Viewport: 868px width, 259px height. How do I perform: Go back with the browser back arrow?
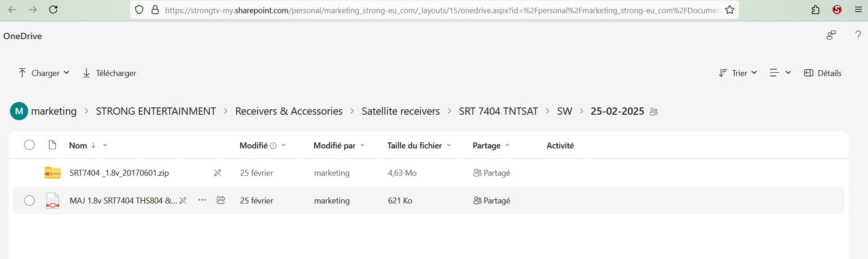pos(12,10)
